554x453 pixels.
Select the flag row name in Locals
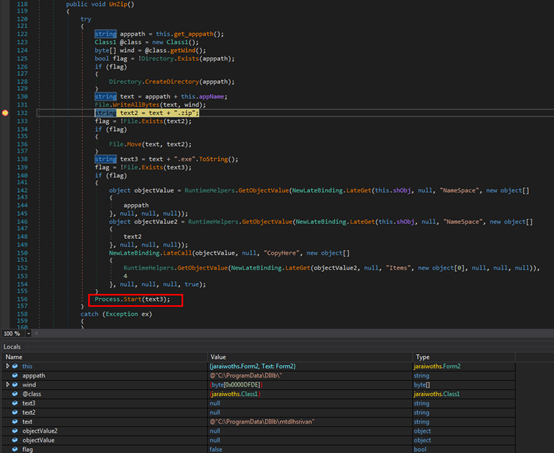coord(28,449)
